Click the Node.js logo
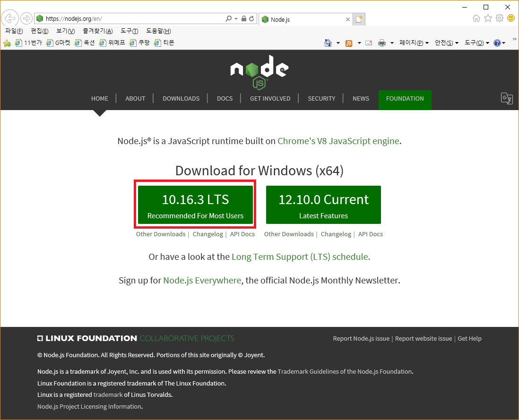Image resolution: width=519 pixels, height=420 pixels. (x=259, y=72)
